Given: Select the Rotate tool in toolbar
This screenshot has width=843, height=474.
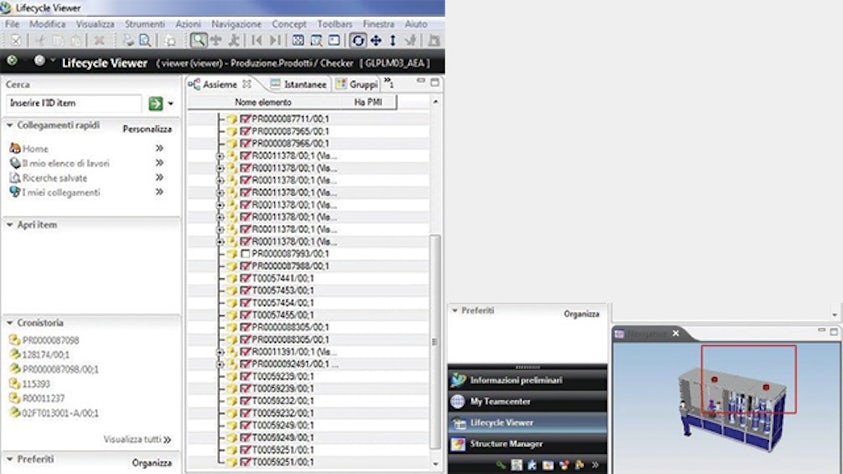Looking at the screenshot, I should tap(358, 40).
